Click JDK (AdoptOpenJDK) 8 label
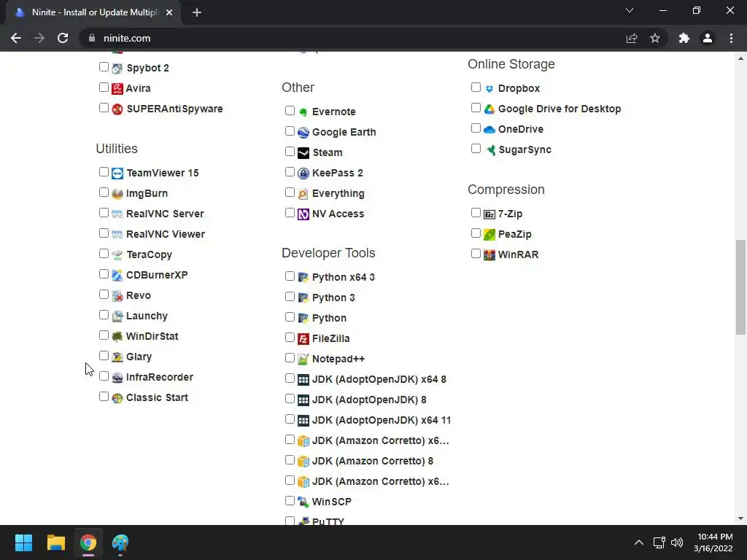Screen dimensions: 747x560 [369, 400]
